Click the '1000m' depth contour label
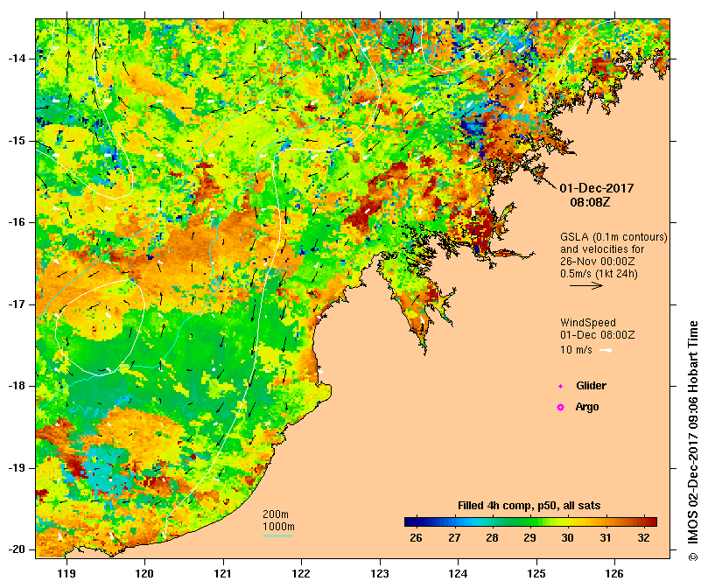 pos(278,527)
